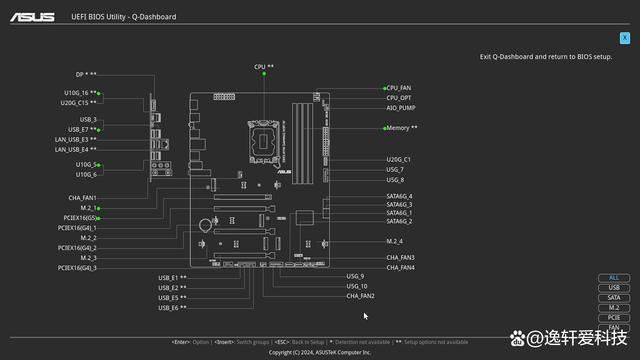The width and height of the screenshot is (640, 360).
Task: Click the round CMOS battery on diagram
Action: point(205,225)
